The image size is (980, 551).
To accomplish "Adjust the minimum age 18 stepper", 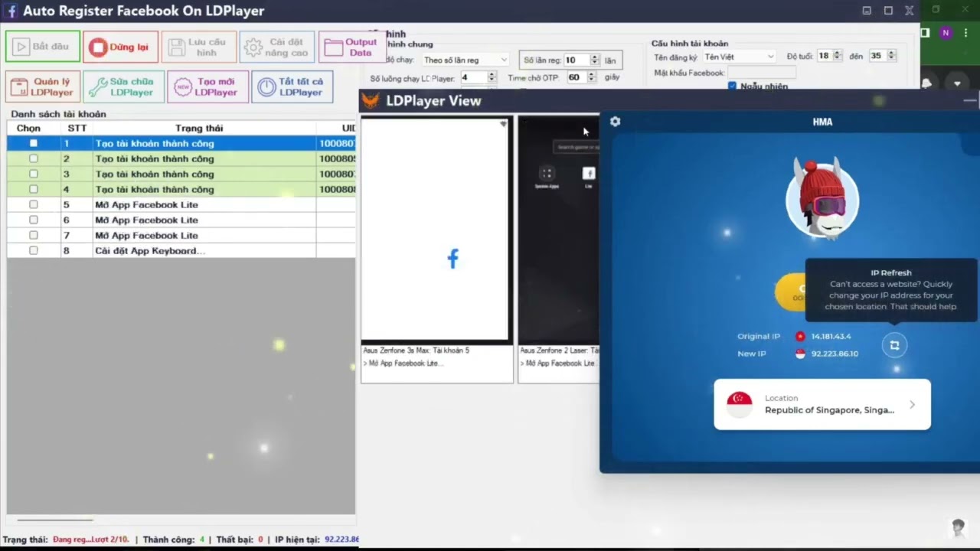I will coord(838,56).
